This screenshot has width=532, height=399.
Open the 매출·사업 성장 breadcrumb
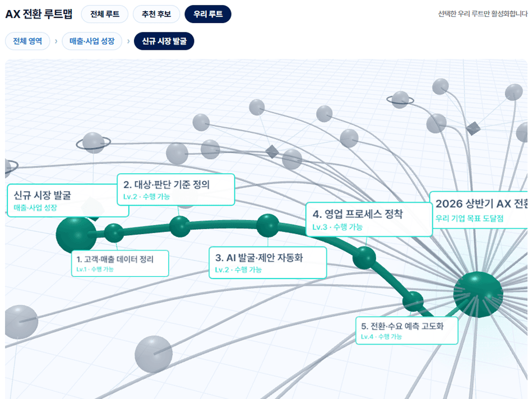[x=92, y=41]
